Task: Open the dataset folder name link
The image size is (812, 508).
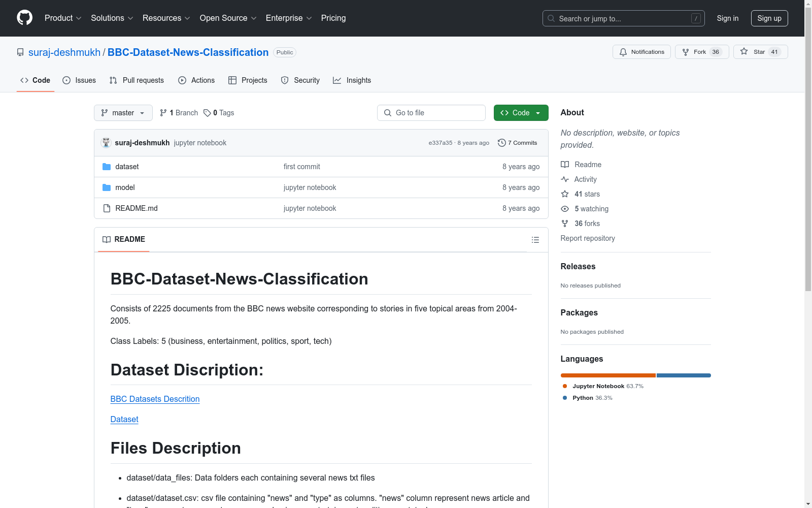Action: tap(127, 167)
